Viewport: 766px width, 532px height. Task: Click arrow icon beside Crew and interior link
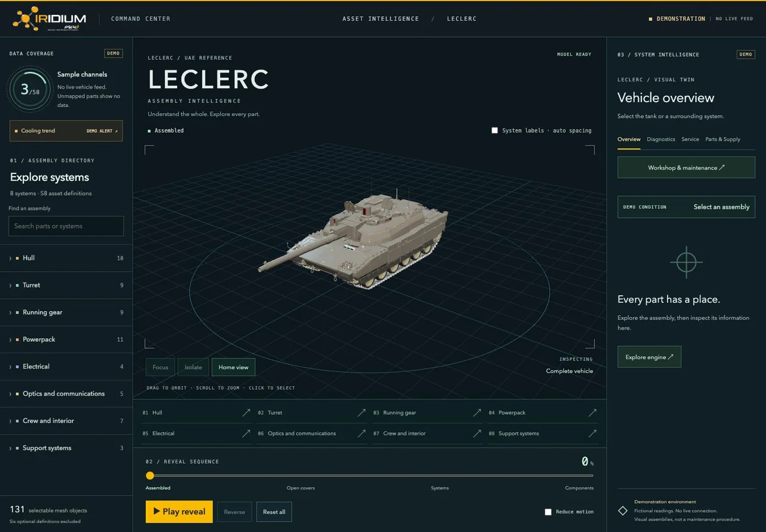coord(477,434)
